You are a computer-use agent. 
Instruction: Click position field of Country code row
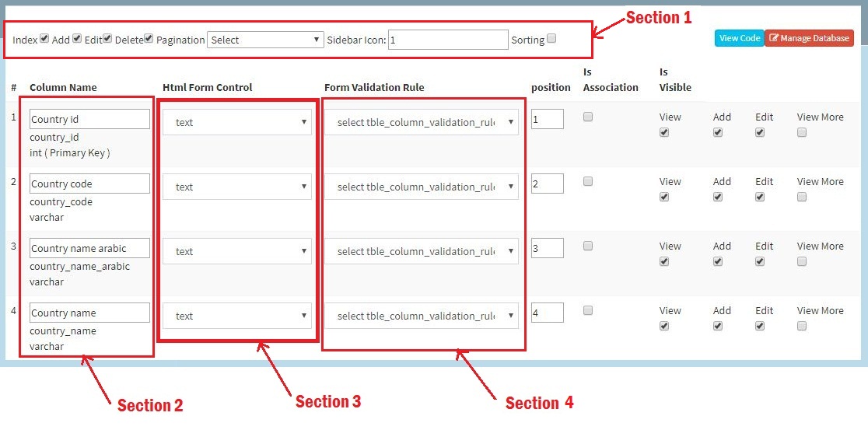[x=548, y=184]
